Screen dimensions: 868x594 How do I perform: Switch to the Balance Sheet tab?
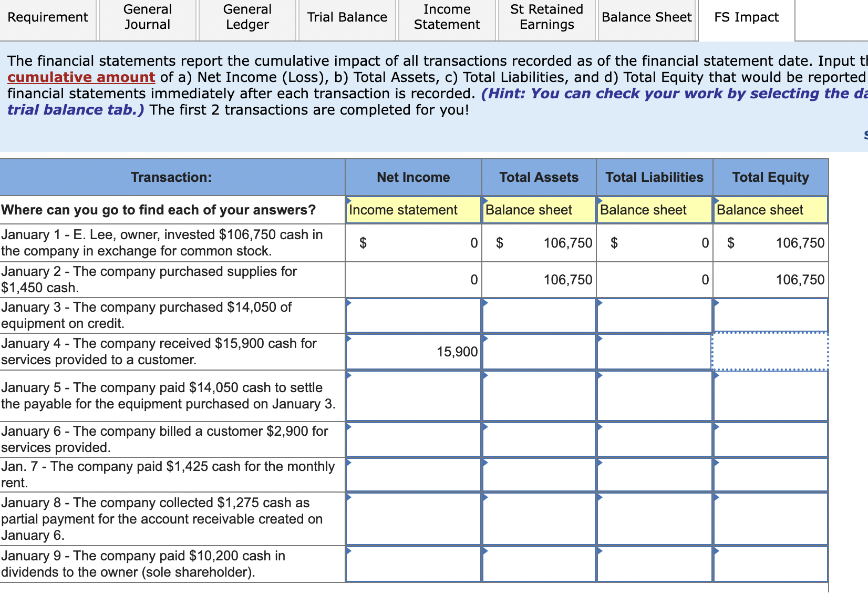tap(646, 17)
